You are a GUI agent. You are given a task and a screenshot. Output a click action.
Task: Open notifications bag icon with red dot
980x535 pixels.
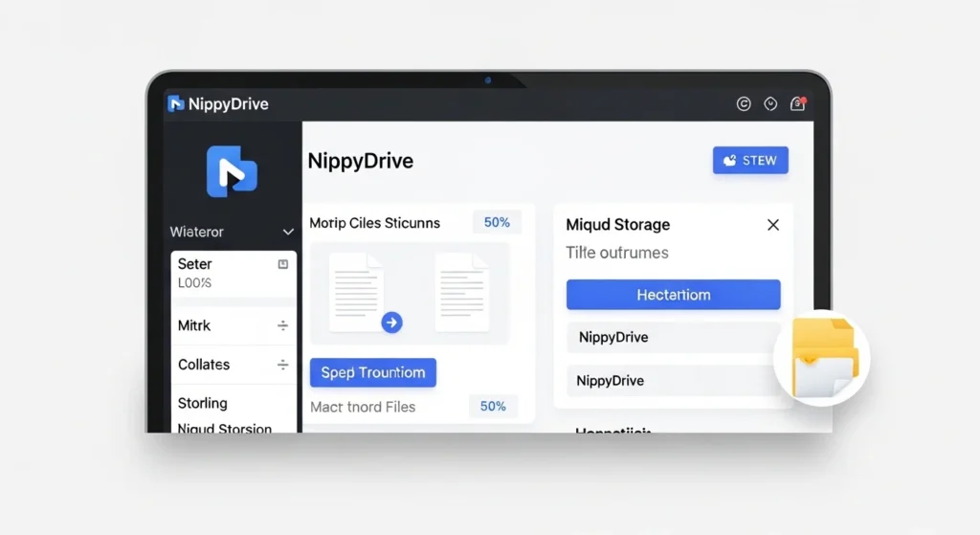tap(797, 103)
